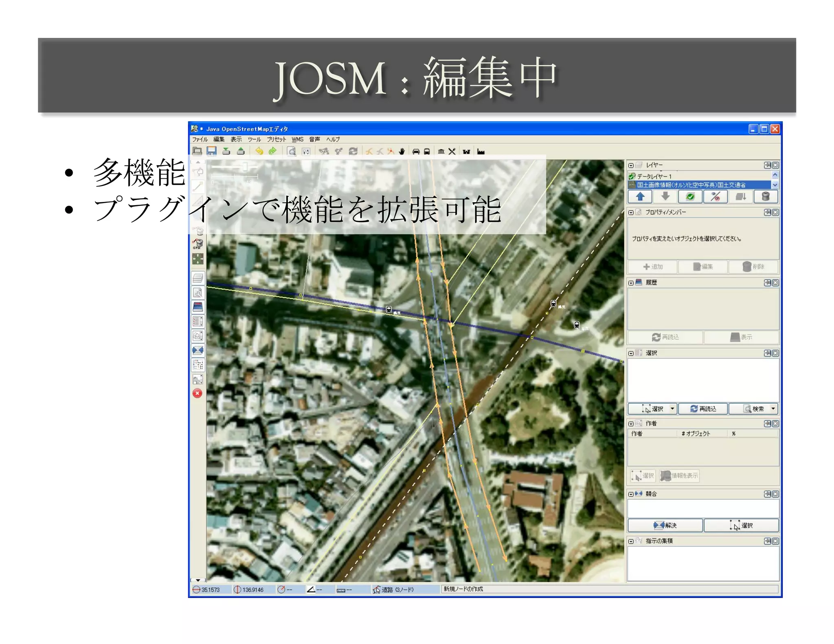The width and height of the screenshot is (834, 644).
Task: Toggle the layers list panel button in sidebar
Action: pyautogui.click(x=198, y=278)
